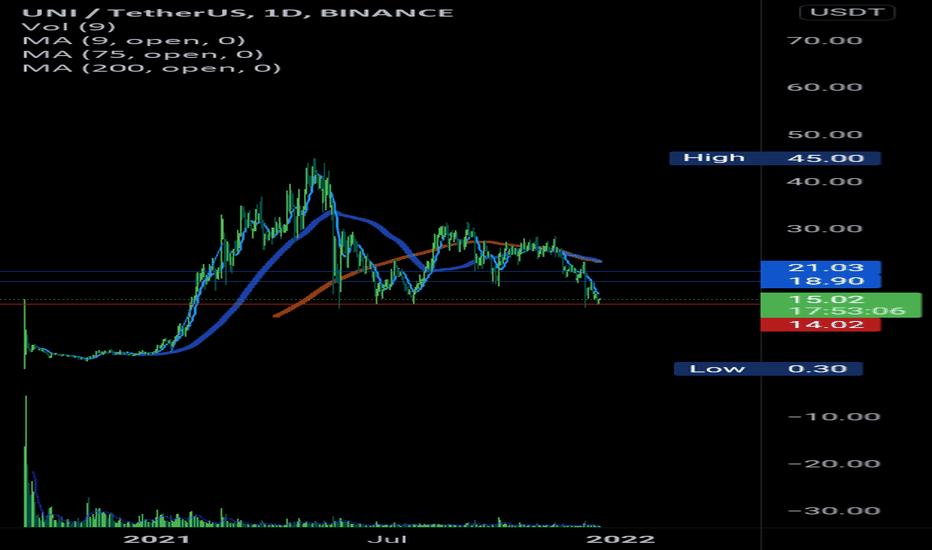Select the red horizontal support line
932x550 pixels.
click(380, 304)
